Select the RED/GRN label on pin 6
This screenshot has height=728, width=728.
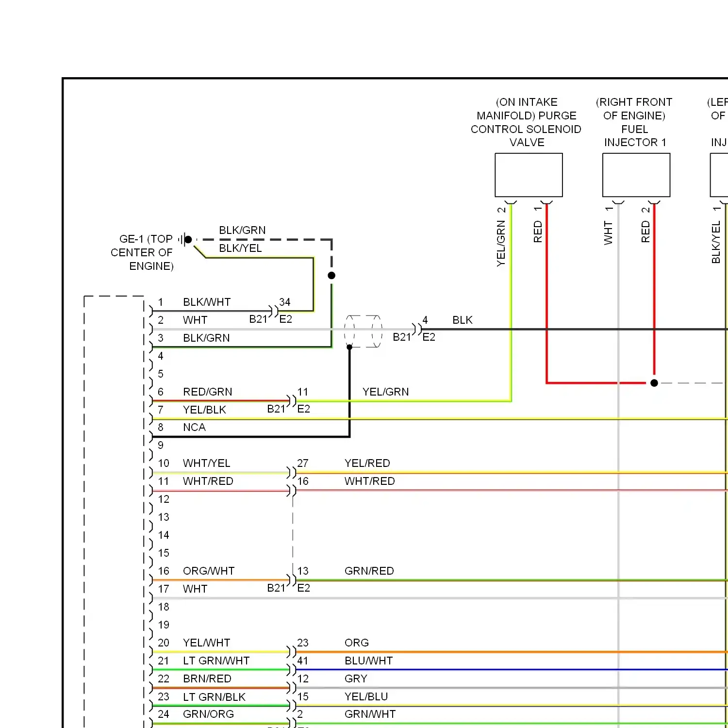coord(208,392)
